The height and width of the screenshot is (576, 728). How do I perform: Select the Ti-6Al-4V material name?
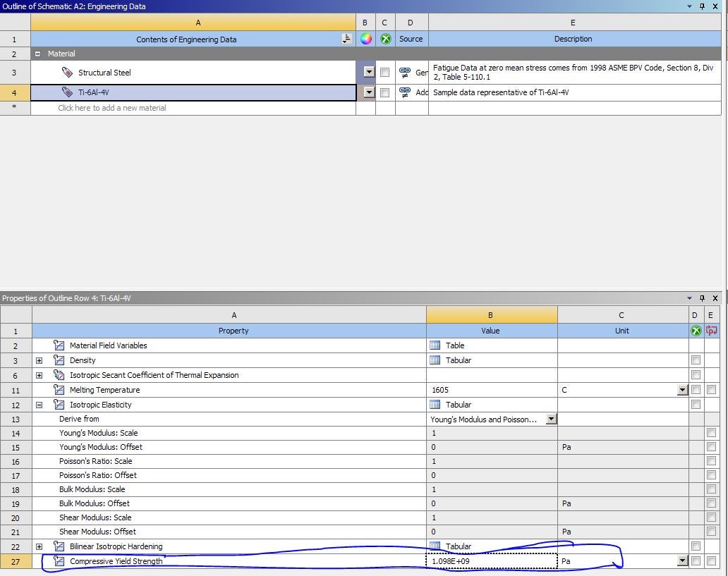[x=93, y=92]
